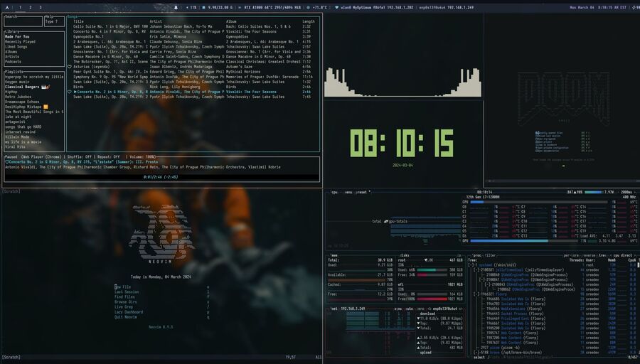
Task: Choose Quit Neovim in the Neovim dashboard
Action: tap(125, 317)
